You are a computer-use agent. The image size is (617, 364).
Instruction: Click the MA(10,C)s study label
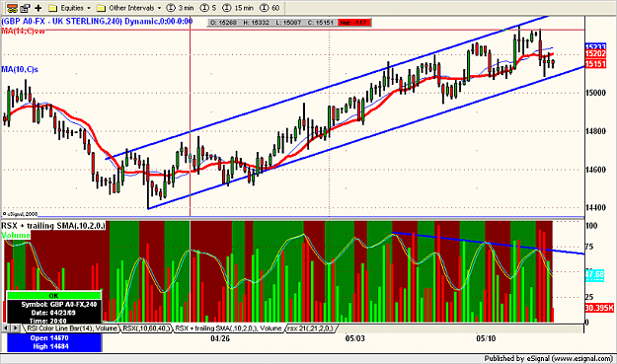20,70
